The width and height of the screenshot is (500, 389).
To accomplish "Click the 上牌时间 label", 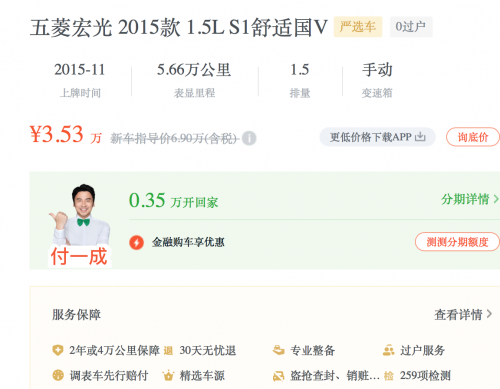I will [x=80, y=93].
